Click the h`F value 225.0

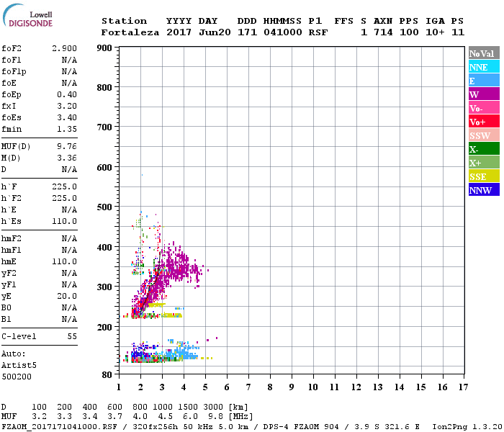64,186
